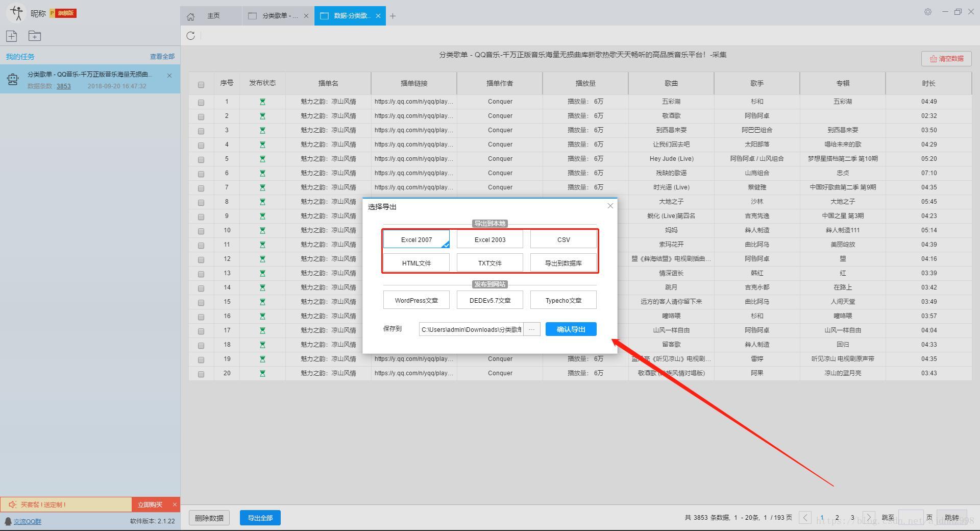Choose WordPress文章 publish option
Image resolution: width=980 pixels, height=531 pixels.
click(416, 300)
